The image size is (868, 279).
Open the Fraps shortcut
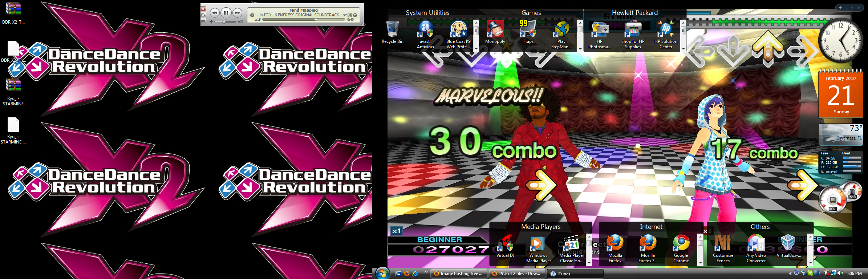click(528, 32)
